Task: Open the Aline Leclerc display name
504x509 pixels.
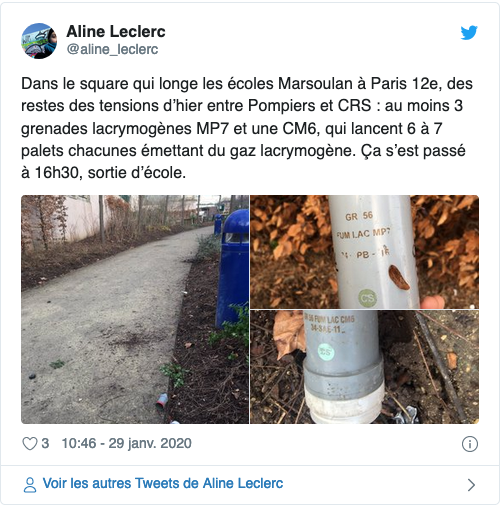Action: 116,32
